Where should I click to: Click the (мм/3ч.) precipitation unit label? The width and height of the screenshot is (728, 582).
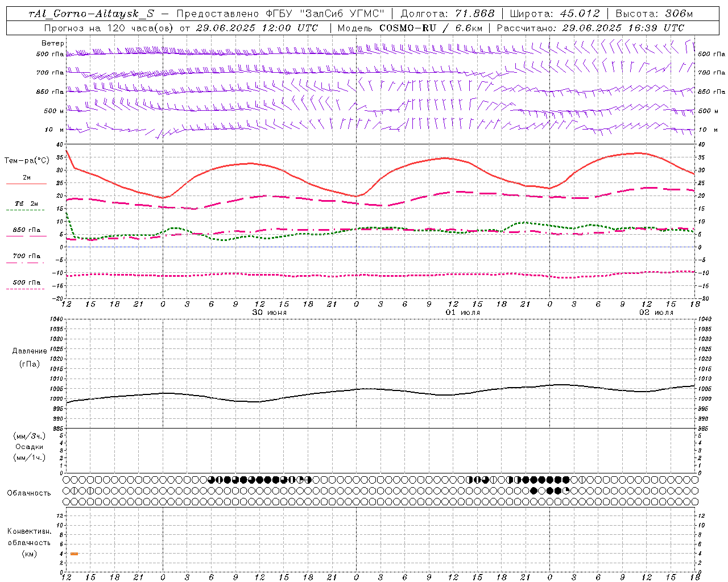pos(30,436)
